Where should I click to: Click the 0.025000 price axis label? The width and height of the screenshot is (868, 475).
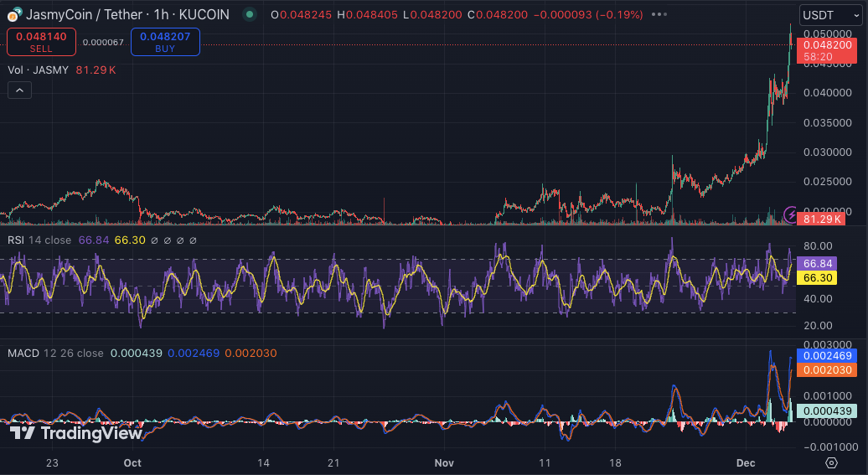pos(828,182)
